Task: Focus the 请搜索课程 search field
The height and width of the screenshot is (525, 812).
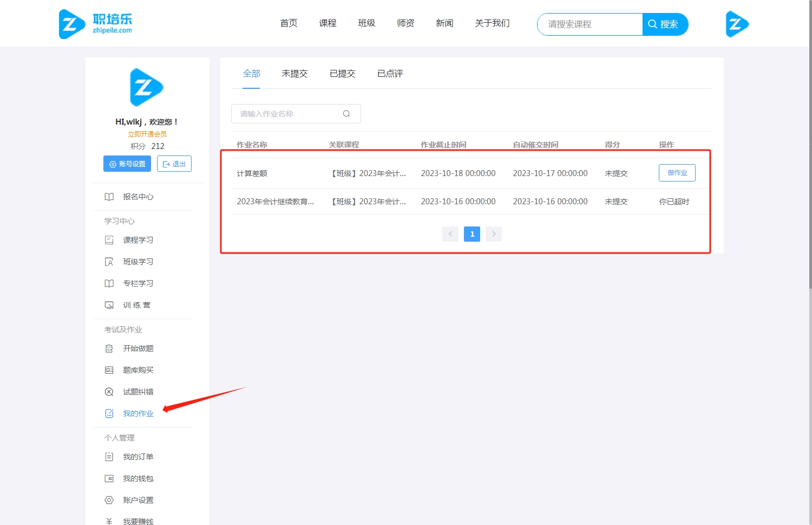Action: pyautogui.click(x=590, y=24)
